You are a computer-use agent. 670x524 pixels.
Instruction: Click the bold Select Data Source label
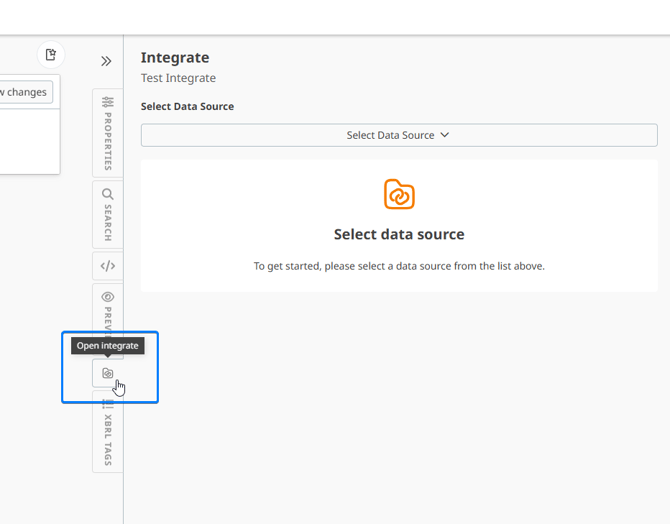point(187,106)
